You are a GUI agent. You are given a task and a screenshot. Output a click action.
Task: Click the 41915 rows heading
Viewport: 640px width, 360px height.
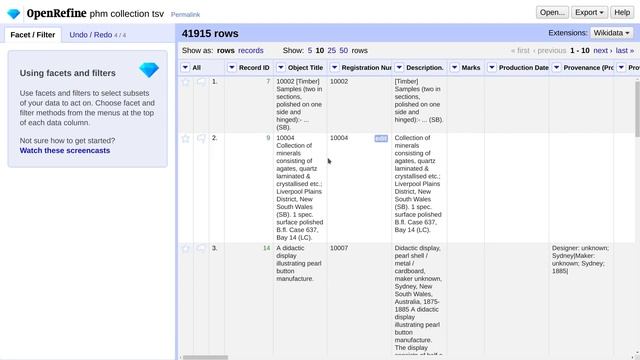(x=210, y=33)
